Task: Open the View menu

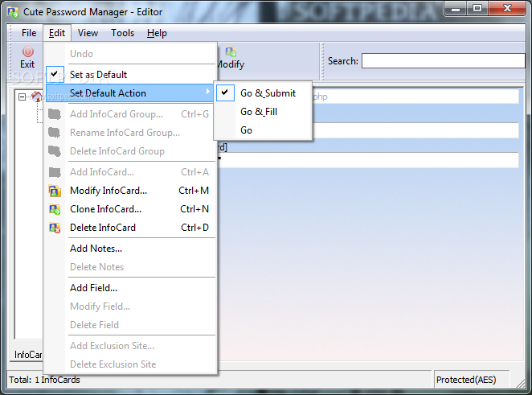Action: pos(88,33)
